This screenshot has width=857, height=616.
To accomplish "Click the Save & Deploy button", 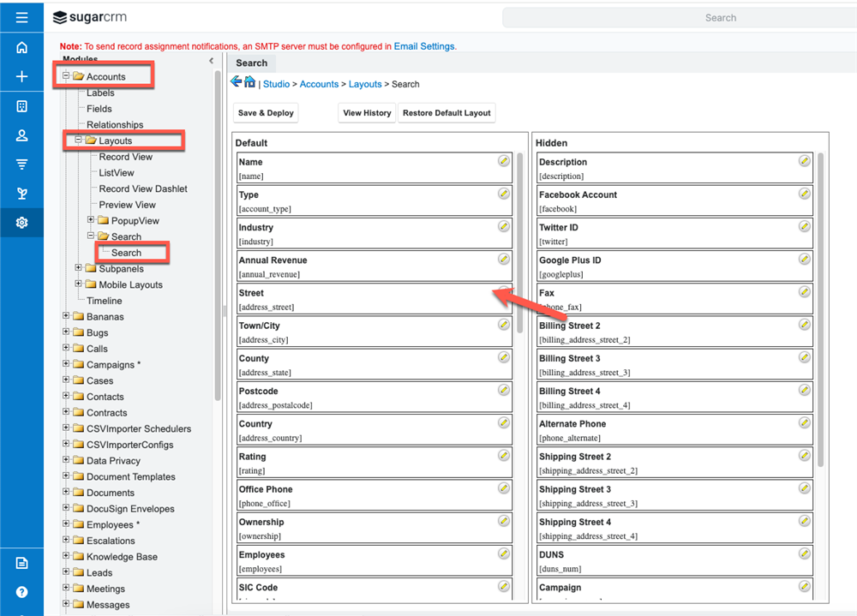I will (266, 113).
